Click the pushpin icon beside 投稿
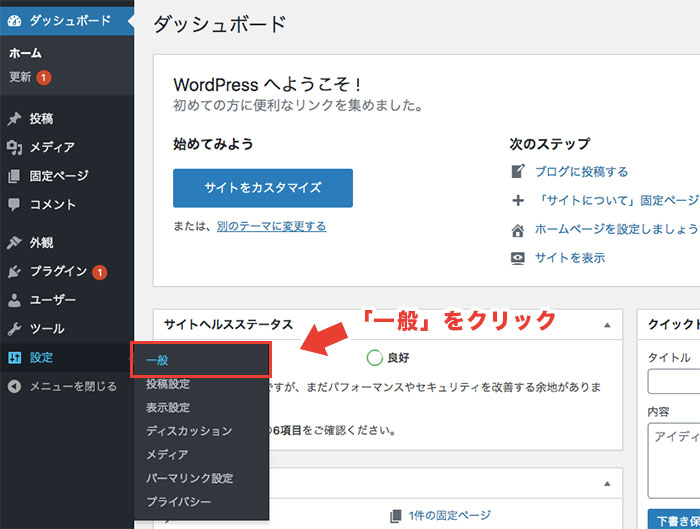 click(x=14, y=119)
